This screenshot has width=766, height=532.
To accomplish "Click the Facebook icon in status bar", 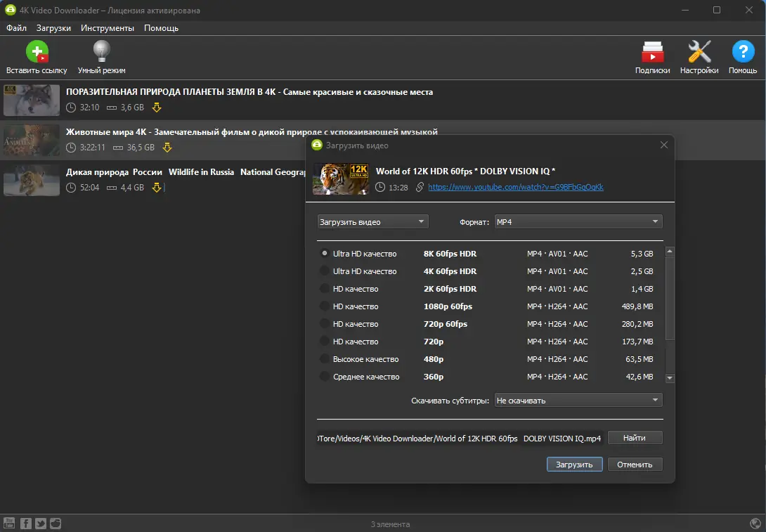I will 26,523.
